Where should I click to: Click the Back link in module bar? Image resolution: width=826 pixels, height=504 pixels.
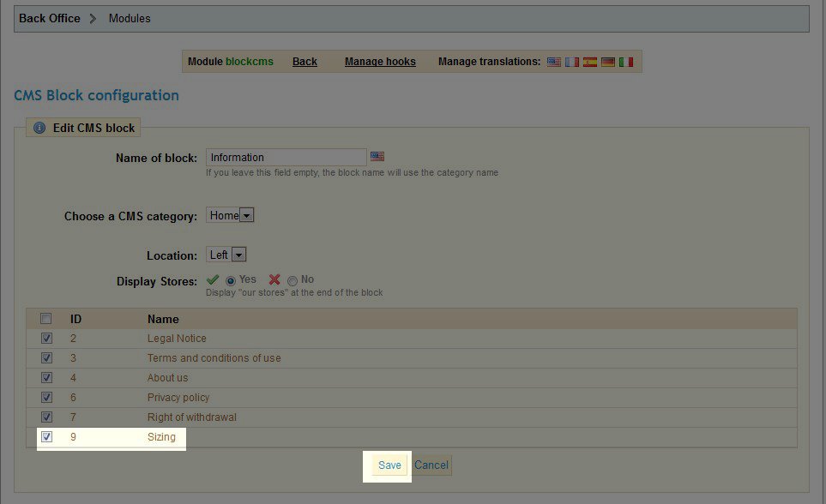point(304,62)
